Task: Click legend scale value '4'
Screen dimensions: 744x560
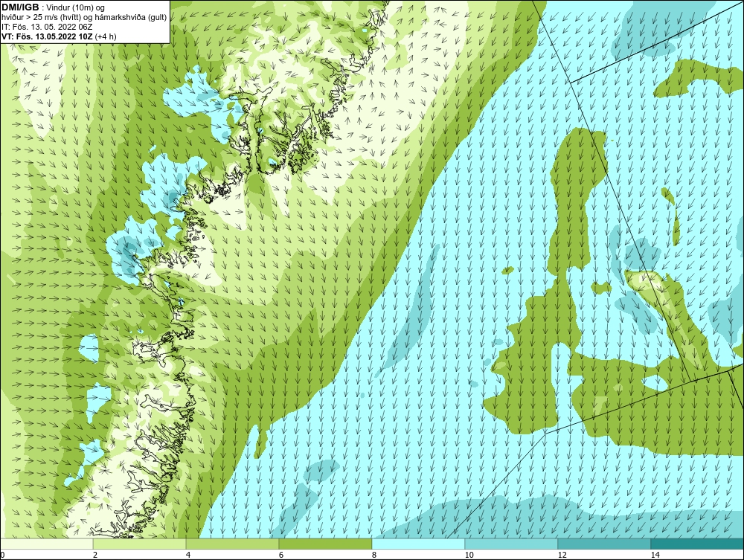Action: pos(188,556)
